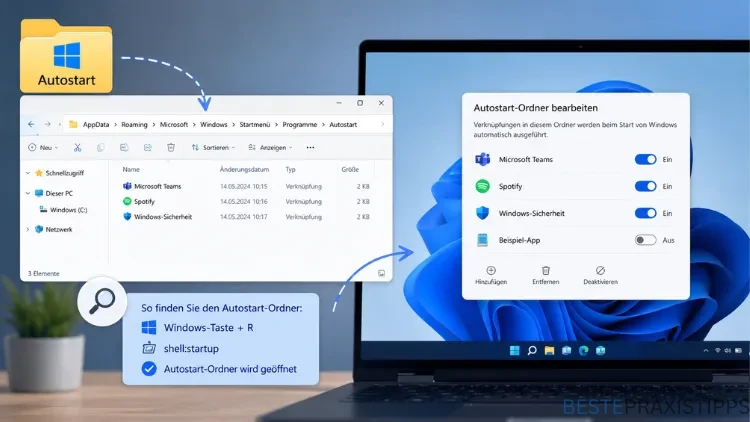This screenshot has height=422, width=750.
Task: Click the Spotify icon in the file list
Action: [127, 201]
